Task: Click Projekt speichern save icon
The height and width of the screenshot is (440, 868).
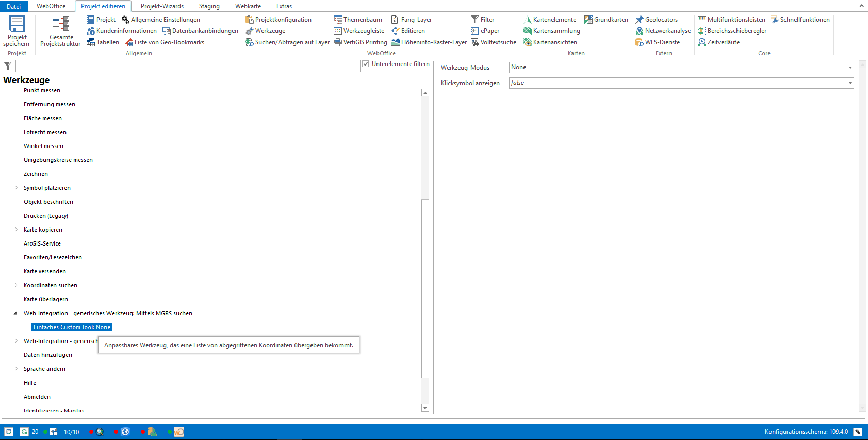Action: pyautogui.click(x=17, y=24)
